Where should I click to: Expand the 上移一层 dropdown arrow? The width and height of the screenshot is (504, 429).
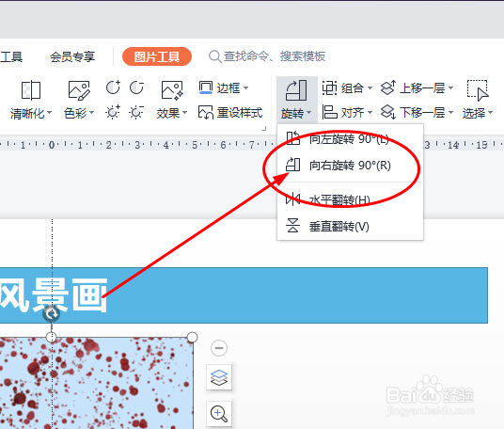(450, 87)
